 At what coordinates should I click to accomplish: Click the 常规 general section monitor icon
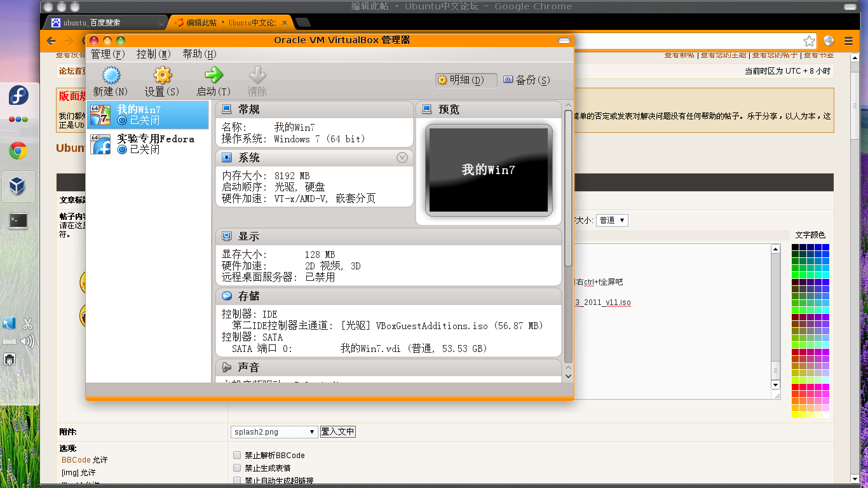[x=226, y=109]
